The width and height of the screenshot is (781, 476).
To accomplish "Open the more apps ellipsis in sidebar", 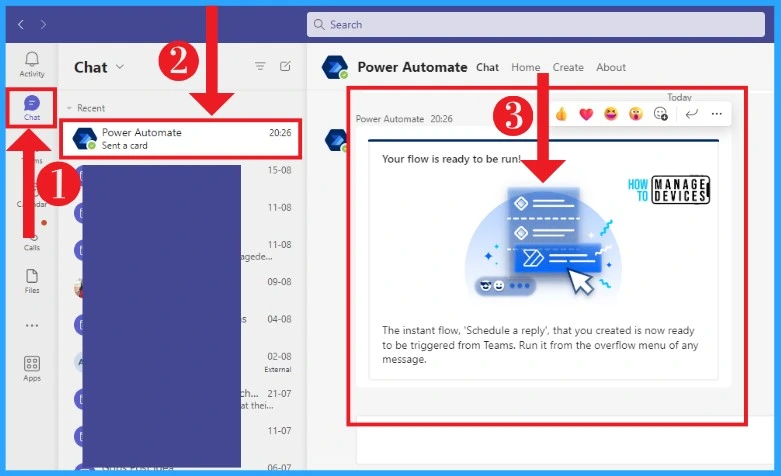I will tap(32, 326).
